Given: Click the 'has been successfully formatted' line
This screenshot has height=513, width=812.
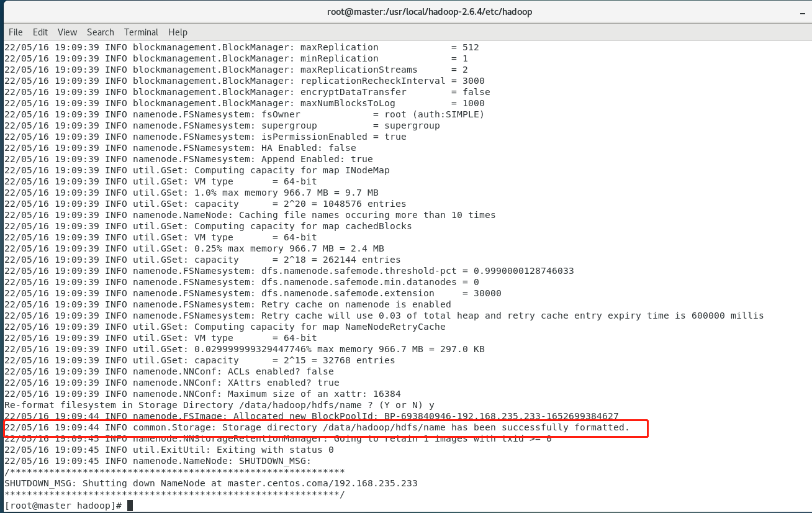Looking at the screenshot, I should click(x=317, y=427).
